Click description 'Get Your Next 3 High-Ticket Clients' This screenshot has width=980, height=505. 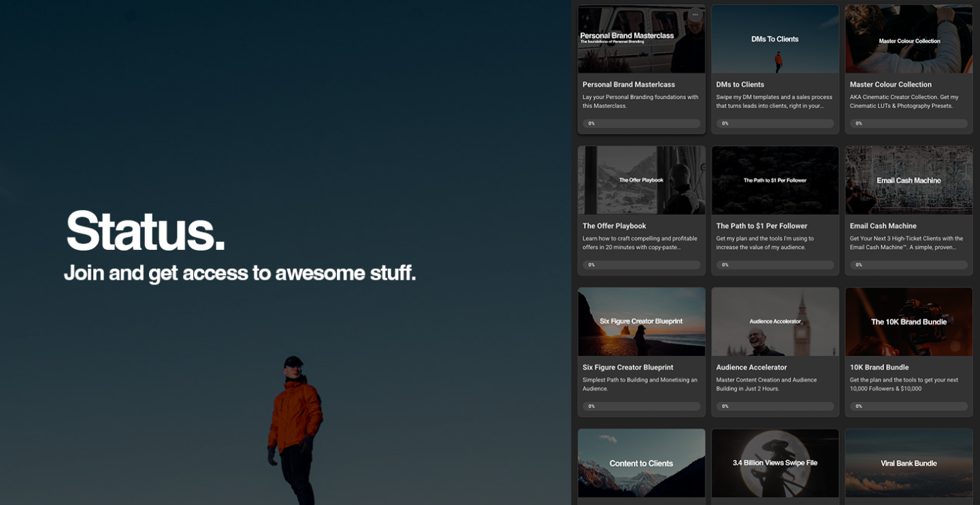(x=906, y=243)
